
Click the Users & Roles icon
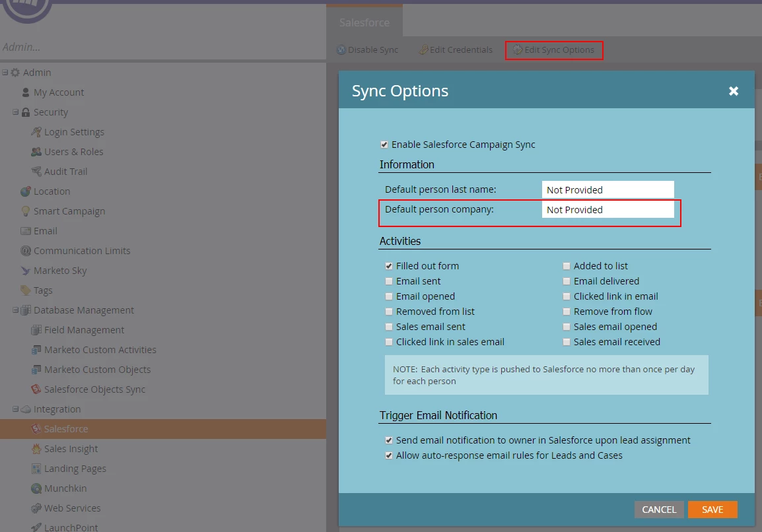point(36,152)
